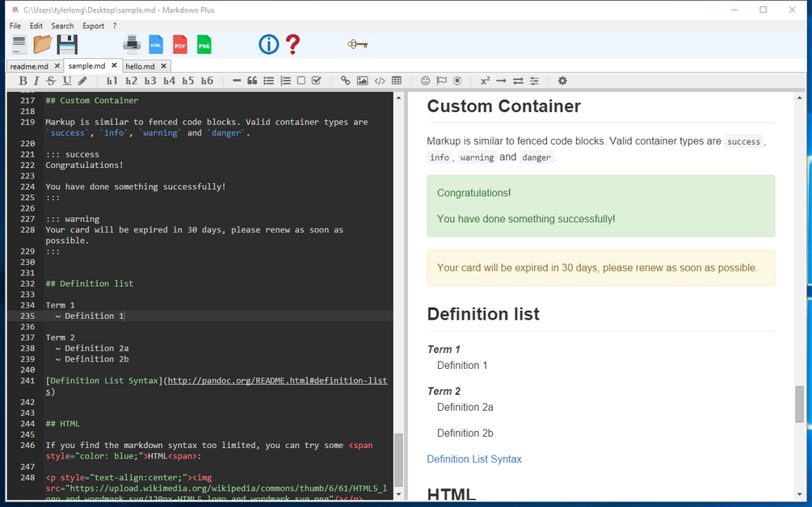The image size is (812, 507).
Task: Apply italic formatting with the I icon
Action: coord(36,81)
